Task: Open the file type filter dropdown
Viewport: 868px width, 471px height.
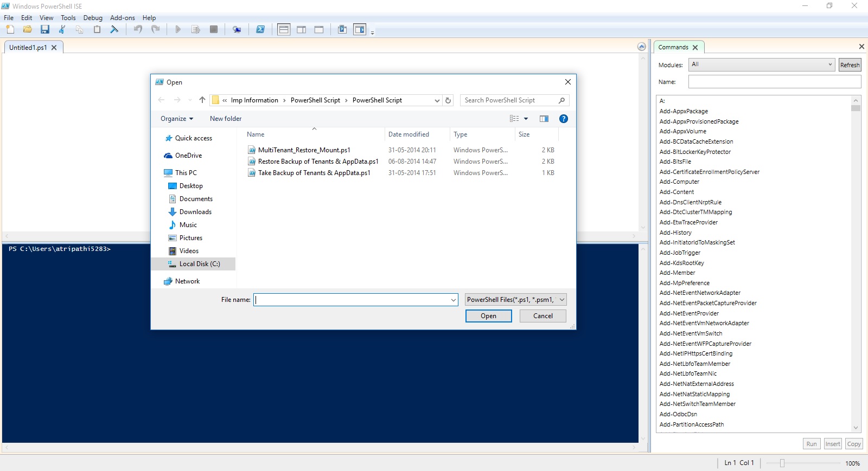Action: (515, 300)
